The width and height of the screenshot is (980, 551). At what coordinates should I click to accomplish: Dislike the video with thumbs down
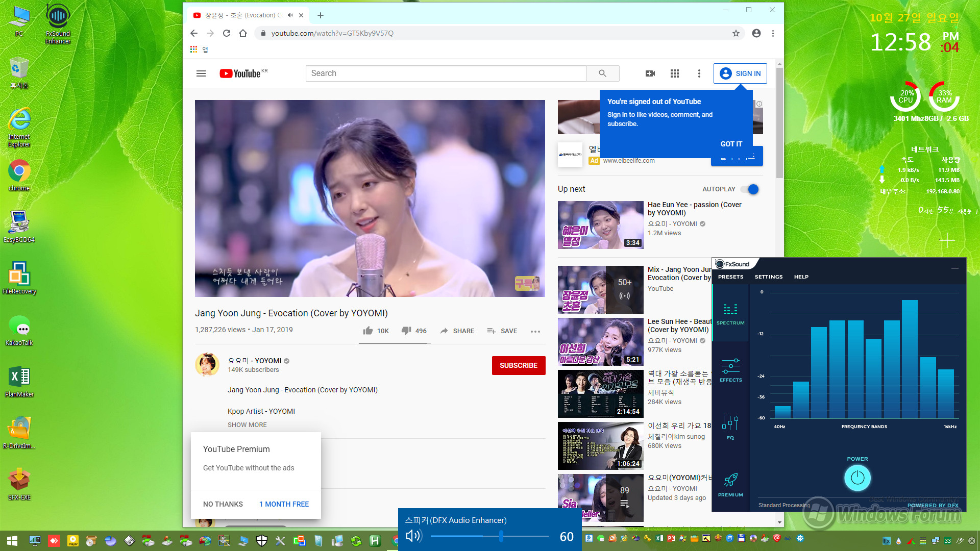pyautogui.click(x=414, y=331)
